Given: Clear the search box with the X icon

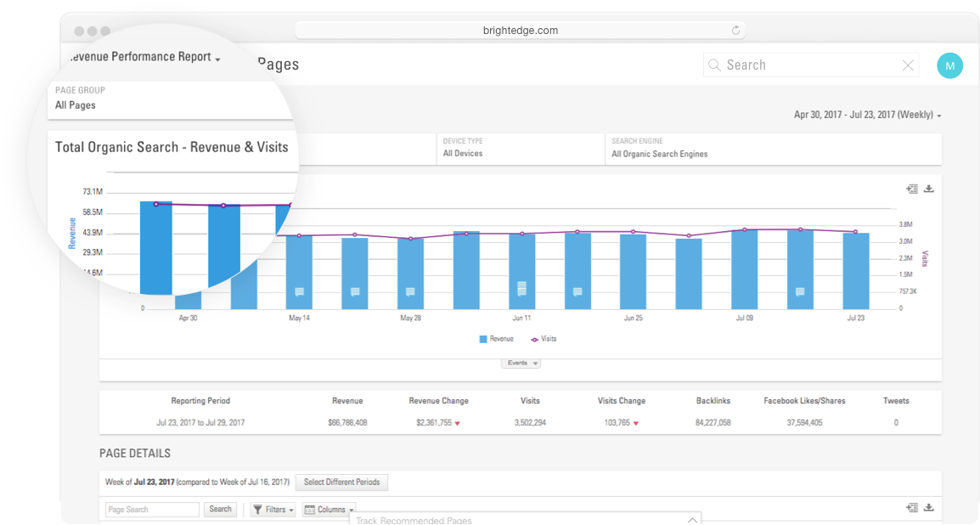Looking at the screenshot, I should 908,65.
